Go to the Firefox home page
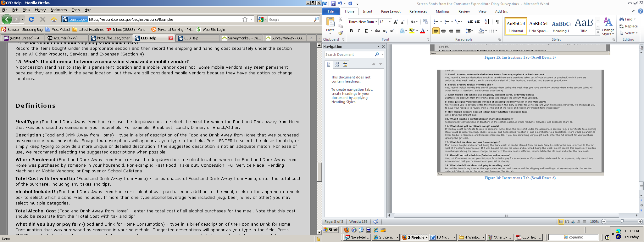The image size is (644, 242). pos(54,19)
